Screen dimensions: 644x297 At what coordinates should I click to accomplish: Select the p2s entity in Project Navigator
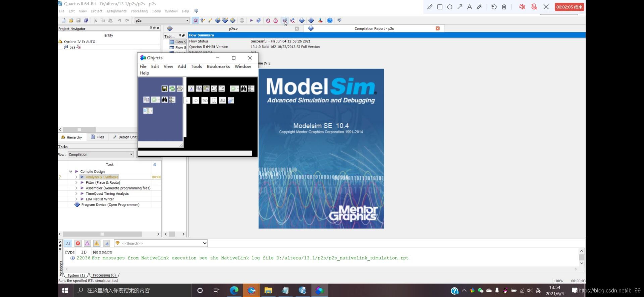pos(72,47)
